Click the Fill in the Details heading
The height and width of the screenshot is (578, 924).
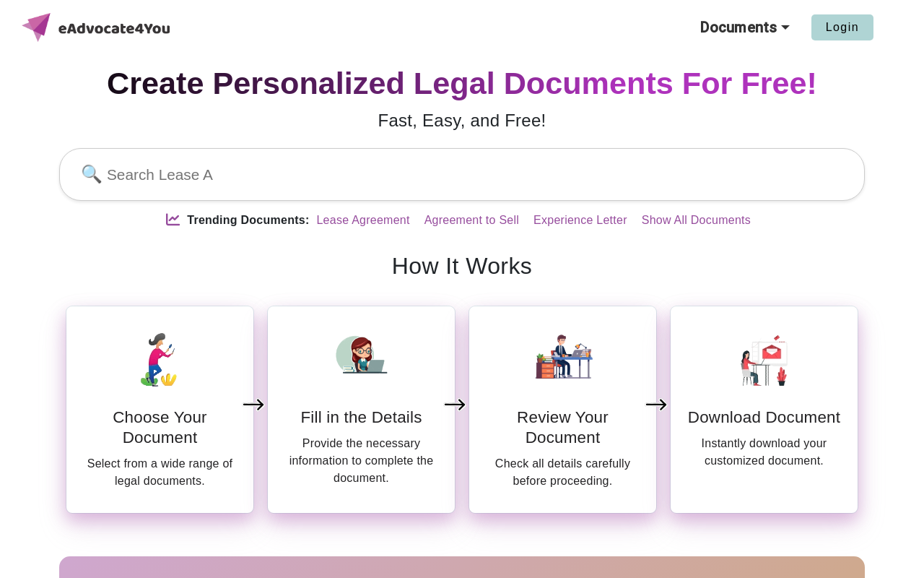coord(361,417)
